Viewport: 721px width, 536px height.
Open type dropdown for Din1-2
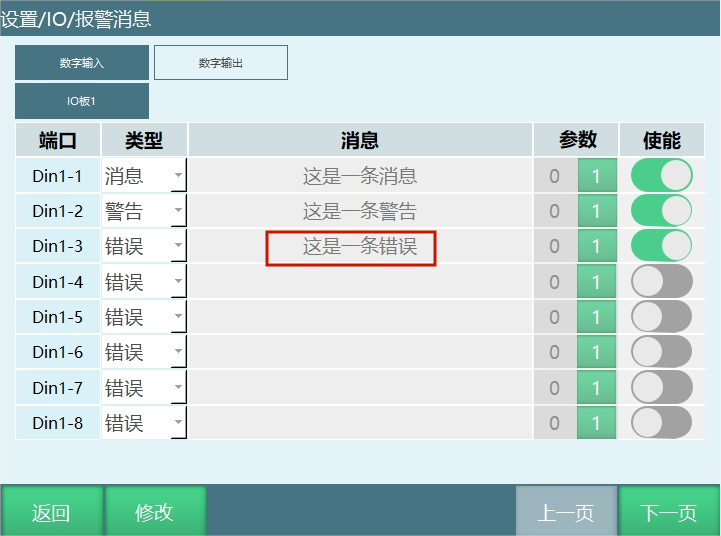pyautogui.click(x=144, y=211)
